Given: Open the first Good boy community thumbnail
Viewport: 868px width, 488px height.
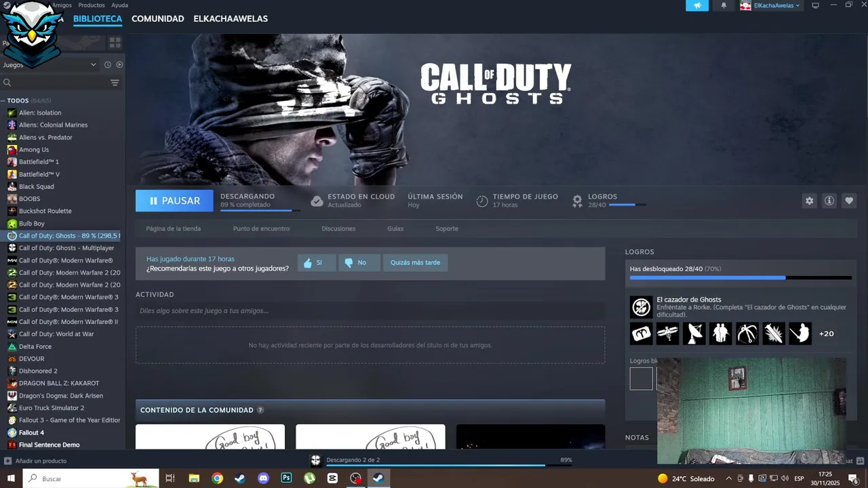Looking at the screenshot, I should point(210,436).
